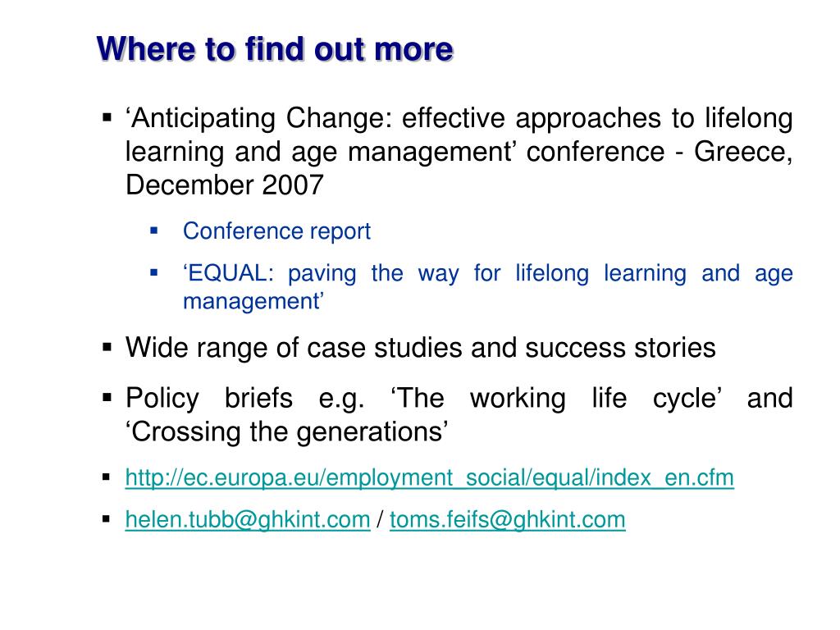
Task: Open the 'Conference report' link
Action: [276, 231]
